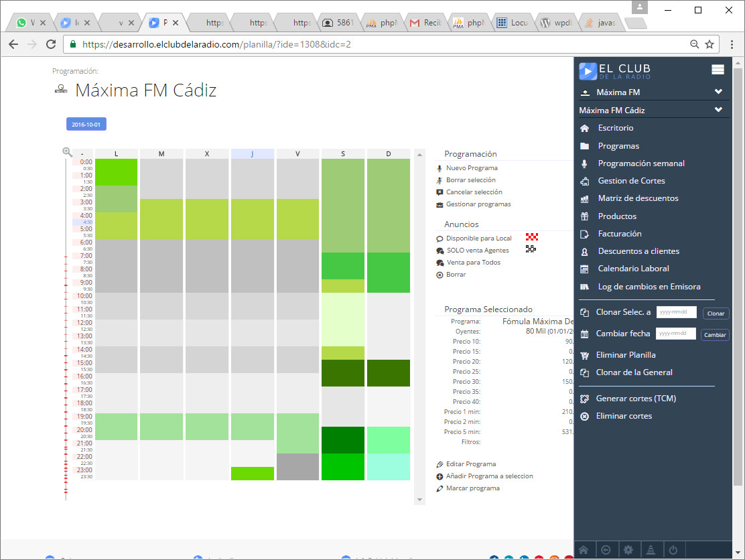Click the Clonar button
Image resolution: width=745 pixels, height=560 pixels.
click(x=716, y=313)
